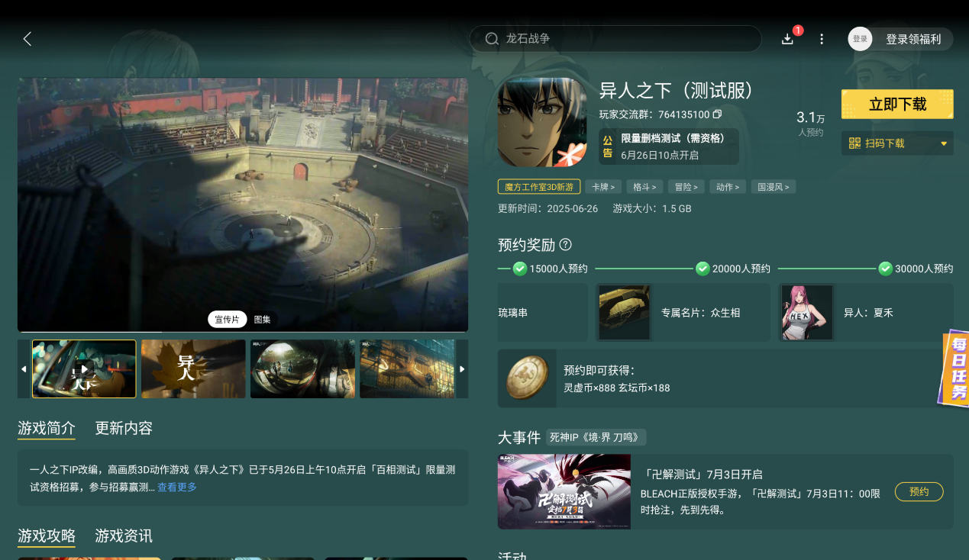Open the 国漫风 category tag
This screenshot has width=969, height=560.
[x=773, y=187]
